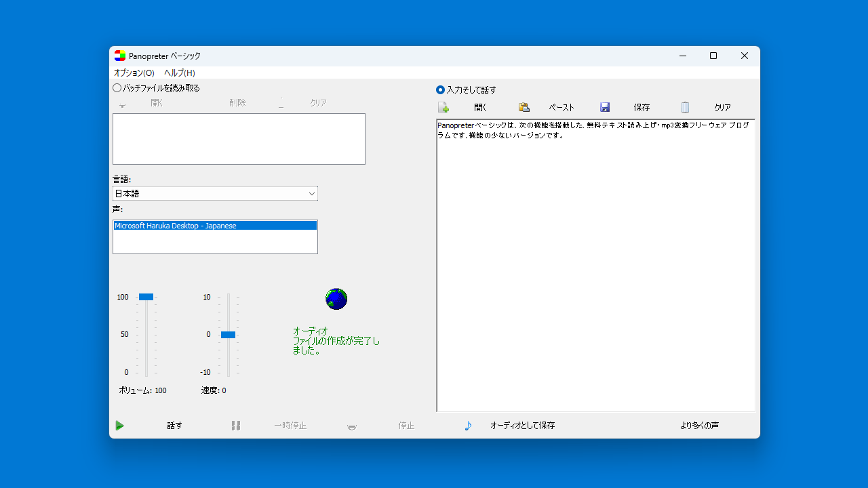868x488 pixels.
Task: Click the より多くの声 button
Action: point(700,426)
